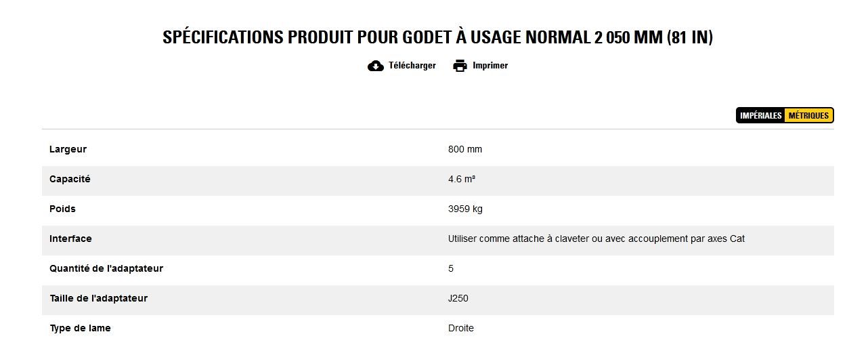
Task: Select the 3959 kg weight value
Action: coord(465,209)
